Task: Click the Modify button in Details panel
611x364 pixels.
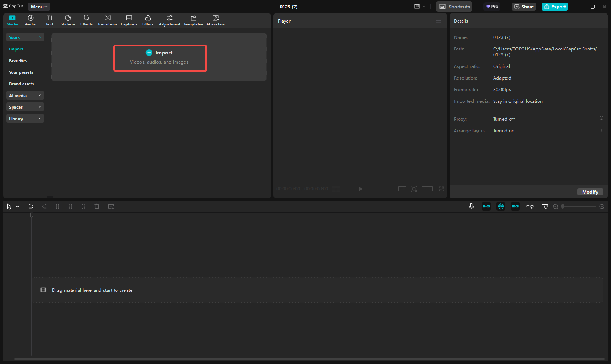Action: click(590, 192)
